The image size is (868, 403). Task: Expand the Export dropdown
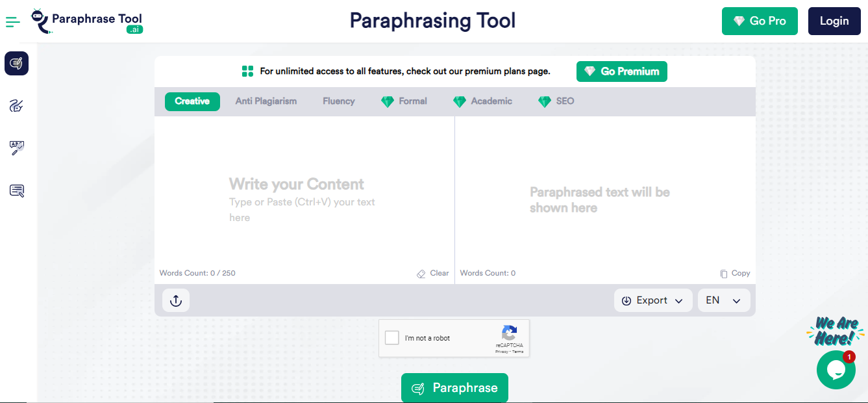(x=653, y=300)
